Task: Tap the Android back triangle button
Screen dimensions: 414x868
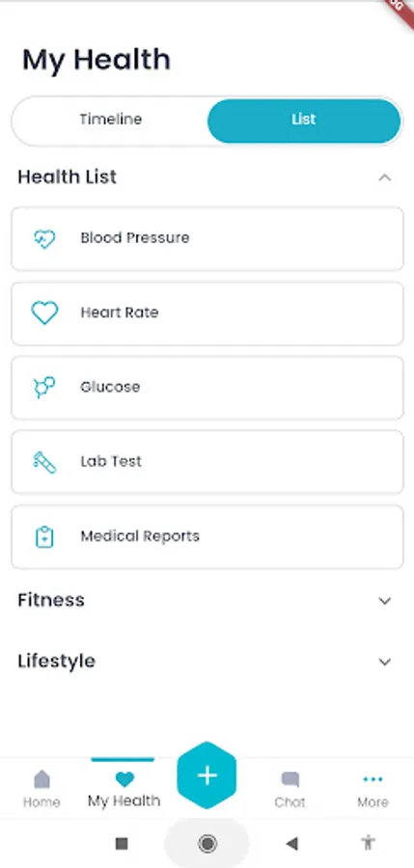Action: [291, 844]
